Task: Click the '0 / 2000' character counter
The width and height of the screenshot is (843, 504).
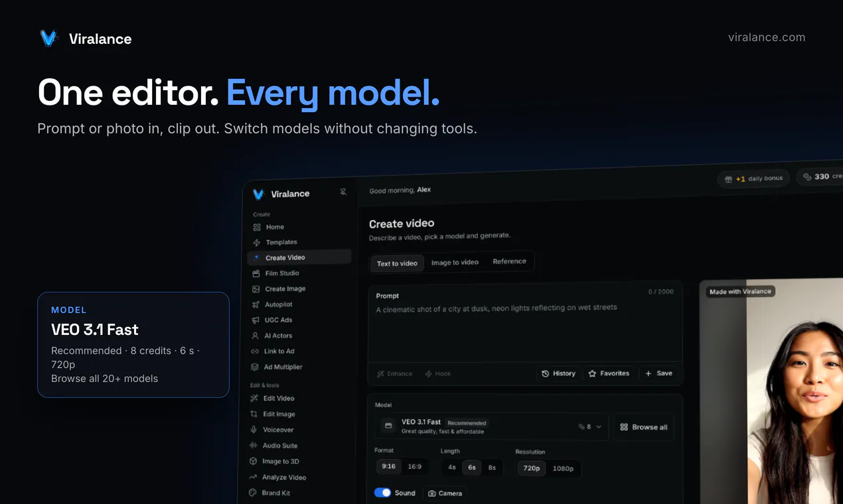Action: click(660, 292)
